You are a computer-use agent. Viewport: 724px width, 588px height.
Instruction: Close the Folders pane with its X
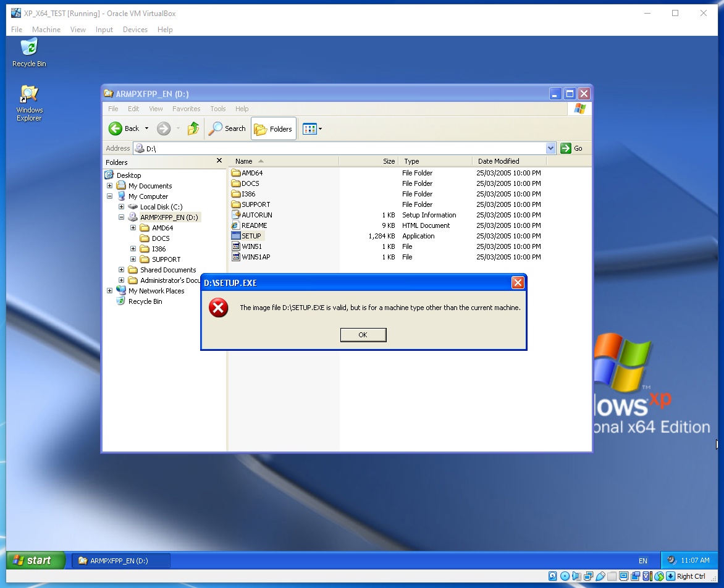pos(219,161)
